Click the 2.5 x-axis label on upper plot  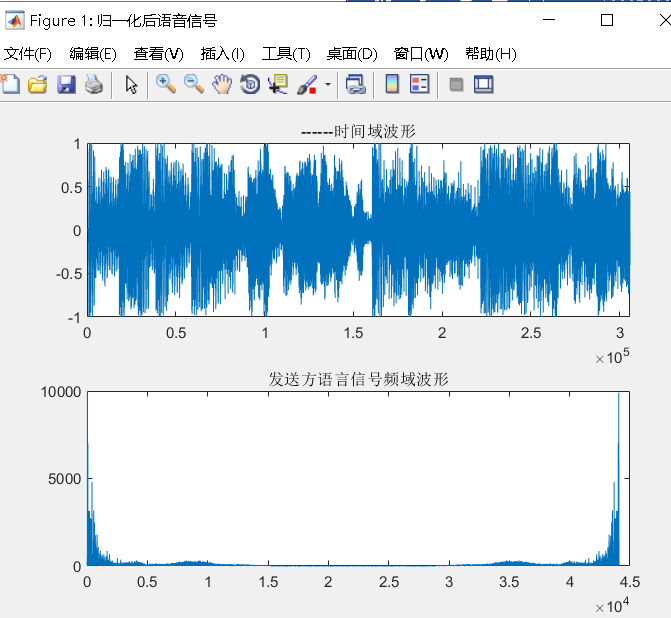(x=531, y=333)
